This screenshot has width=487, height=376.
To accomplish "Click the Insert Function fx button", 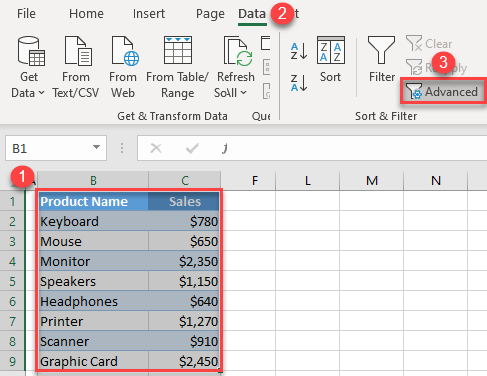I will click(225, 148).
